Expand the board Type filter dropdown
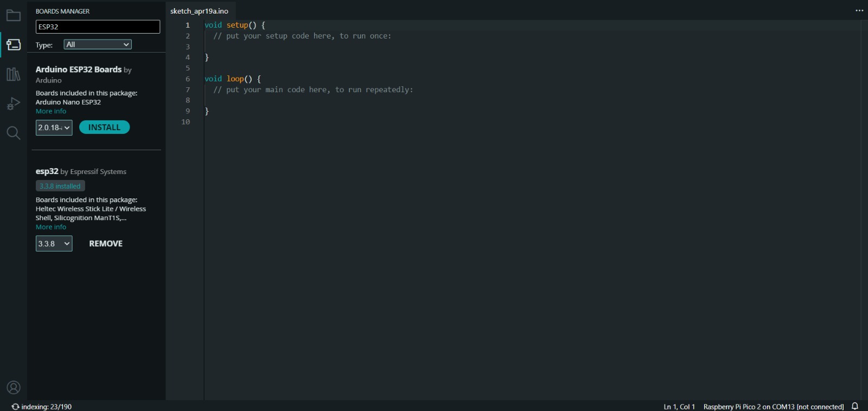This screenshot has width=868, height=411. coord(98,44)
